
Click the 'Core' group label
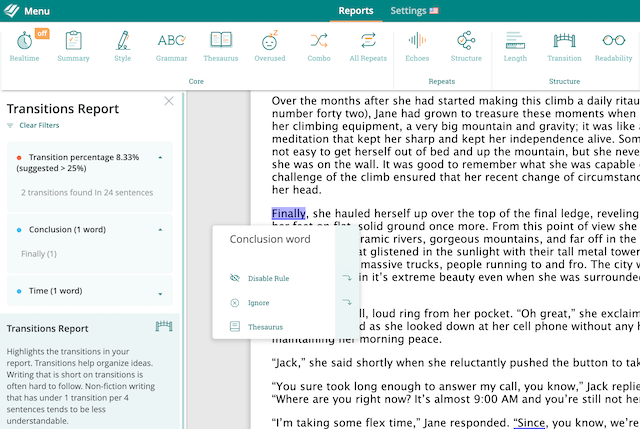196,81
